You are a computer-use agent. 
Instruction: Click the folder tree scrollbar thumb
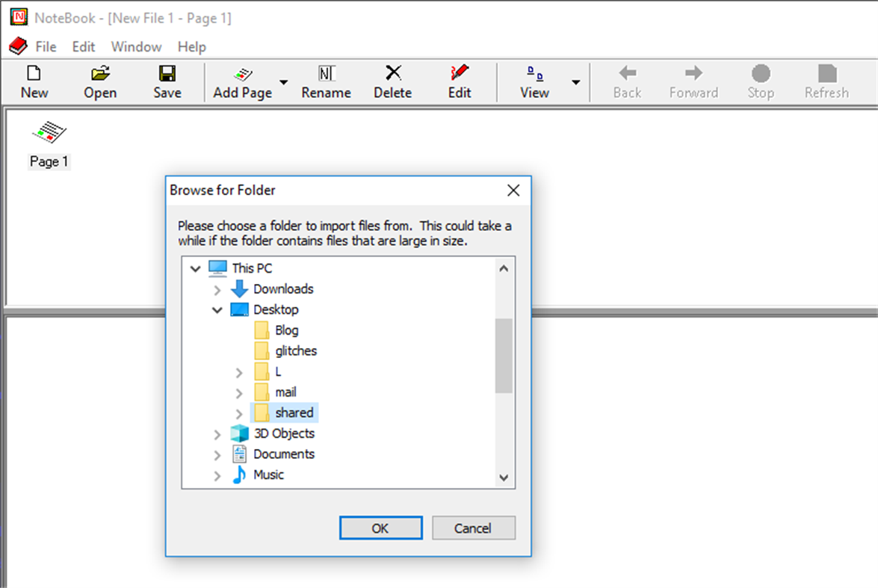[x=504, y=356]
